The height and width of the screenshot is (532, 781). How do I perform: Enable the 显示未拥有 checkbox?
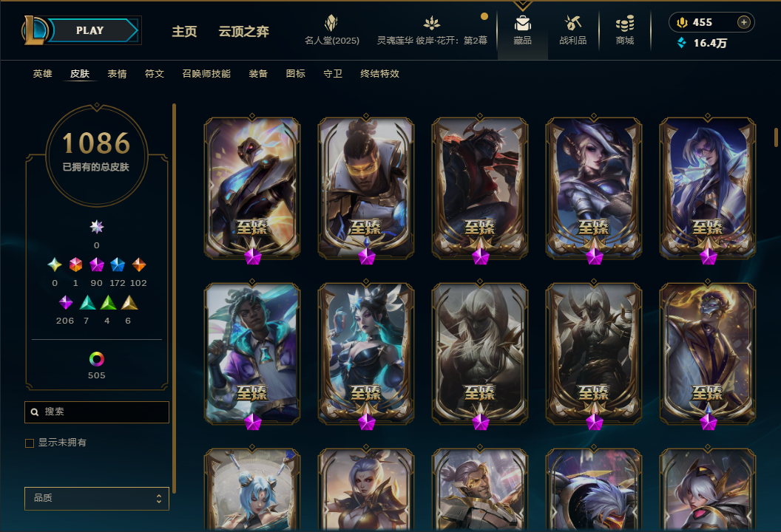(30, 443)
